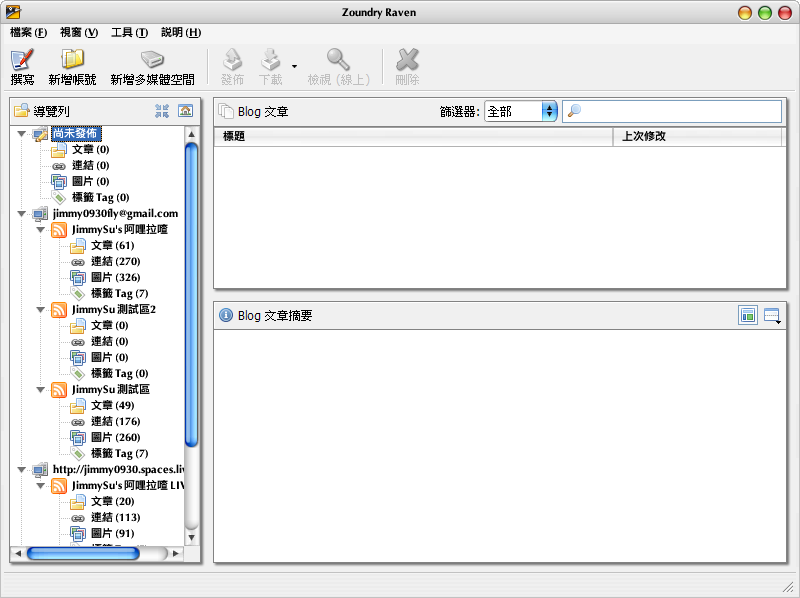This screenshot has width=800, height=598.
Task: Click the search magnifier icon in filter field
Action: tap(574, 110)
